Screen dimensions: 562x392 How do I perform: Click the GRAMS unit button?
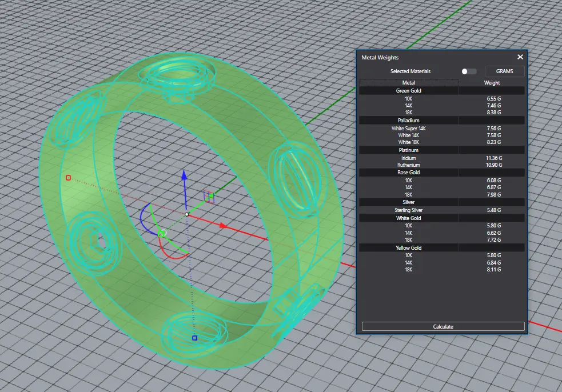click(504, 71)
